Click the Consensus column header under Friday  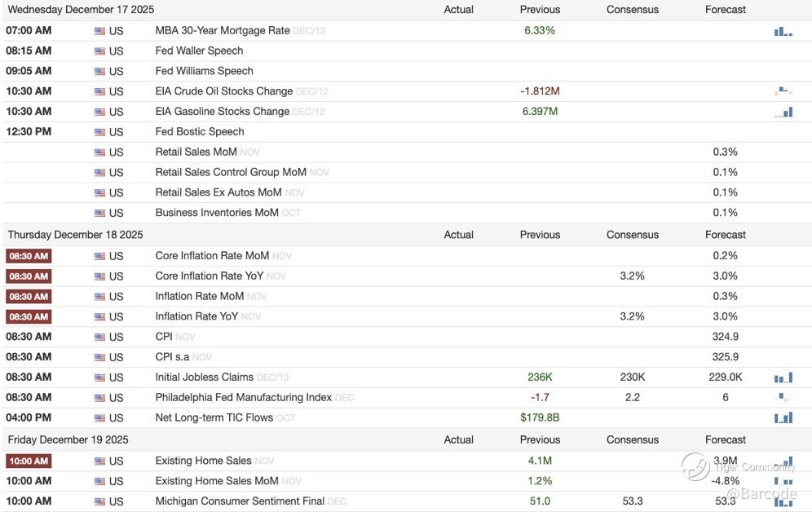[x=632, y=439]
